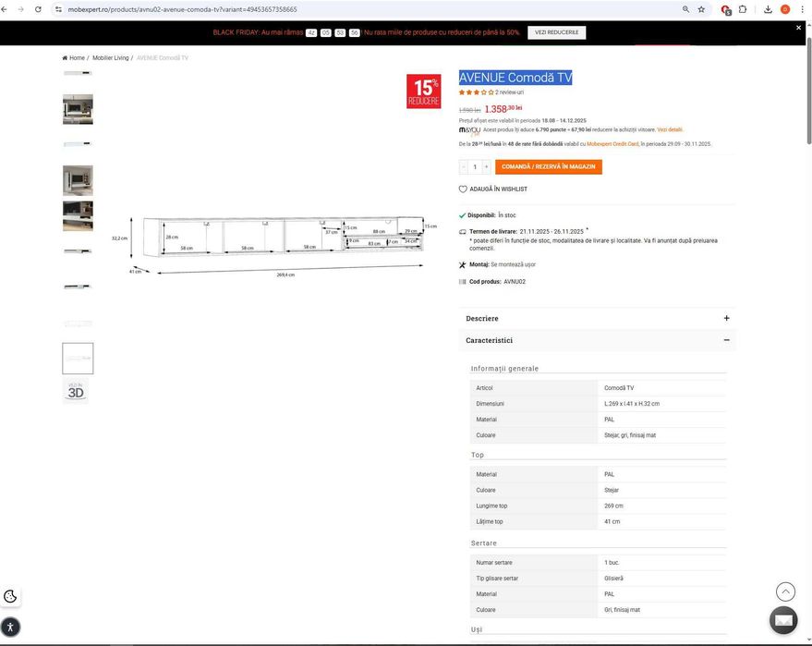The width and height of the screenshot is (812, 646).
Task: Click COMANDĂ / REZERVĂ ÎN MAGAZIN button
Action: (549, 166)
